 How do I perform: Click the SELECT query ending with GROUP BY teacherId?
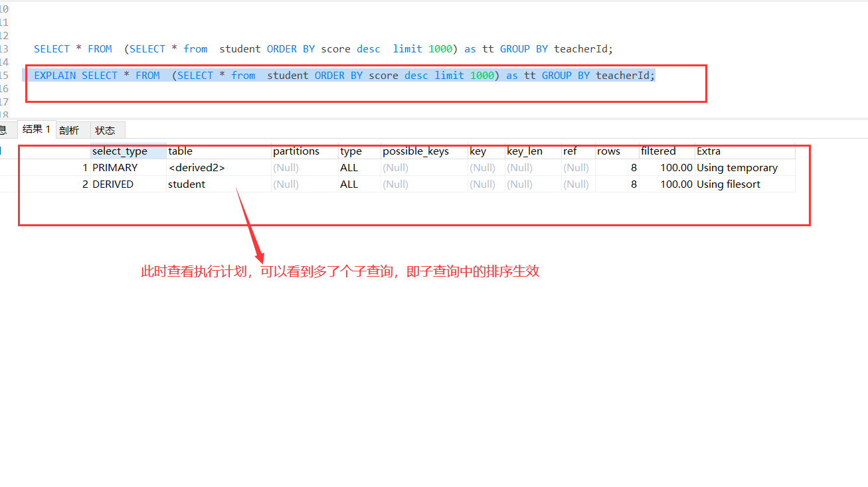click(323, 49)
